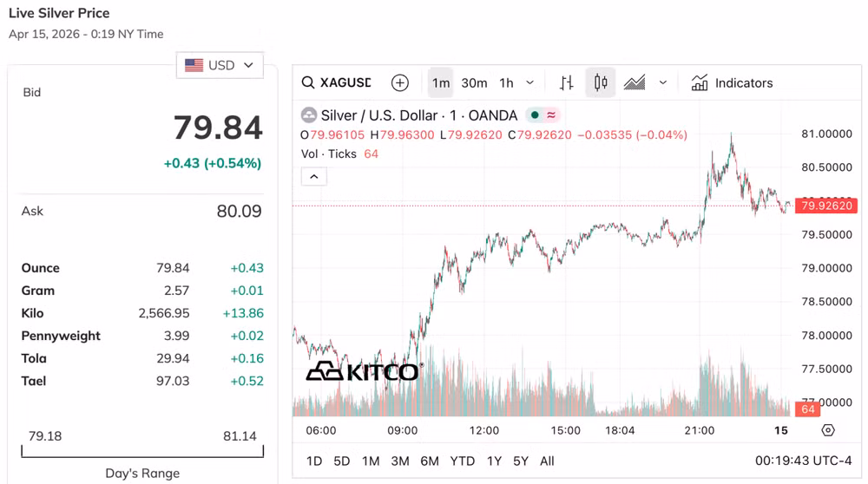Click the 79.92620 current price label
The height and width of the screenshot is (484, 868).
click(826, 206)
